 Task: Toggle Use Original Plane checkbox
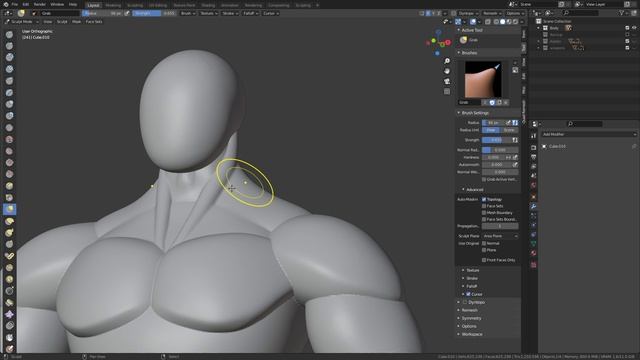pyautogui.click(x=484, y=250)
